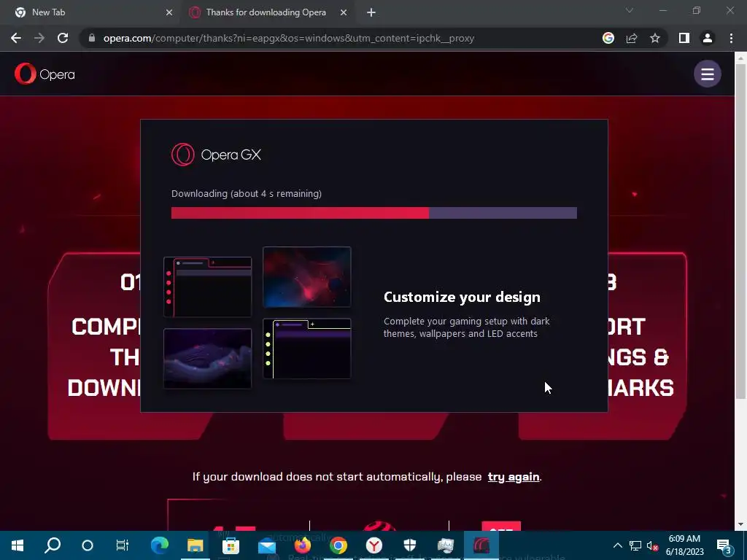Open the clock showing 6:09 AM

[684, 545]
